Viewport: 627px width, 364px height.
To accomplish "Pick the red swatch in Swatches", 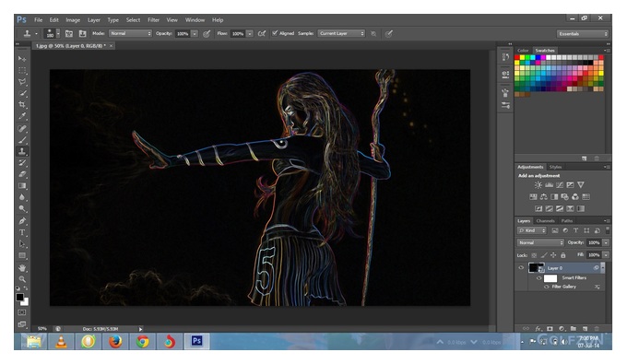I will click(517, 57).
